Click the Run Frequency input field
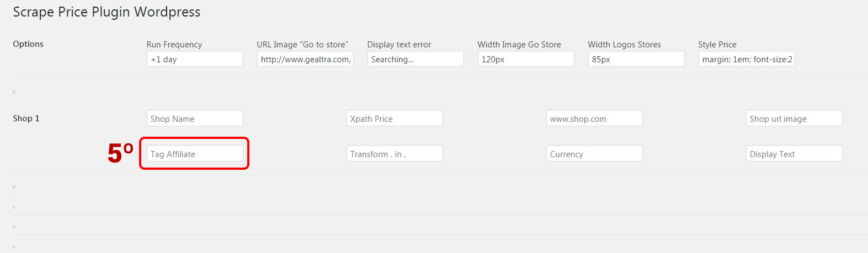This screenshot has width=868, height=253. [194, 59]
